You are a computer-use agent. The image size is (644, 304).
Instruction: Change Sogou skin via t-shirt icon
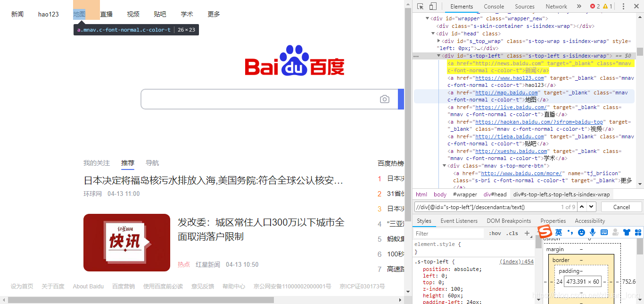pos(627,232)
